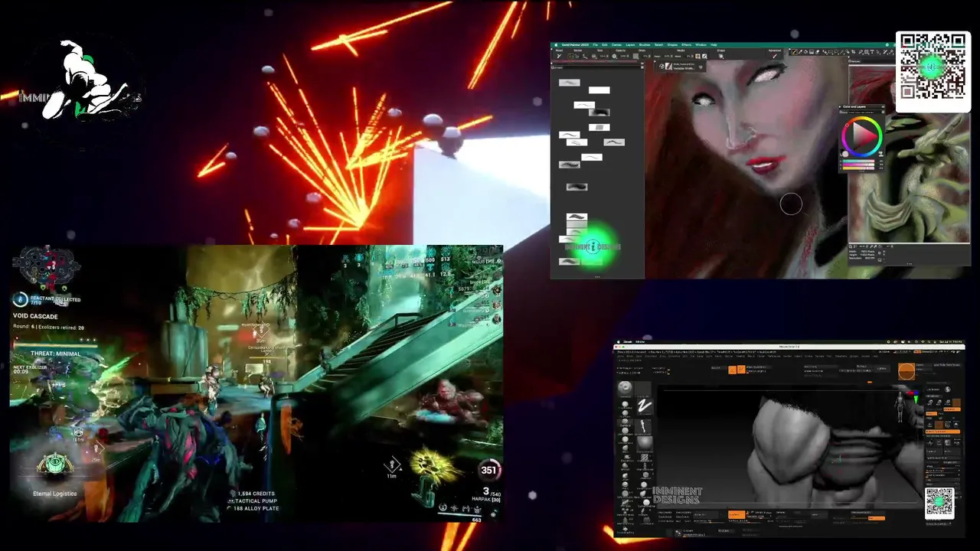The height and width of the screenshot is (551, 980).
Task: Open the Effects menu in Corel Painter
Action: point(686,45)
